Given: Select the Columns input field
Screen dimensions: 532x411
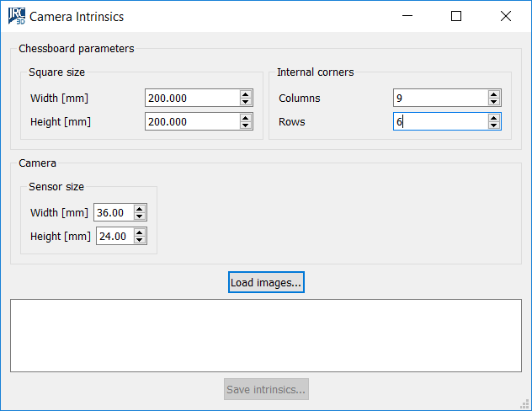Looking at the screenshot, I should [439, 98].
